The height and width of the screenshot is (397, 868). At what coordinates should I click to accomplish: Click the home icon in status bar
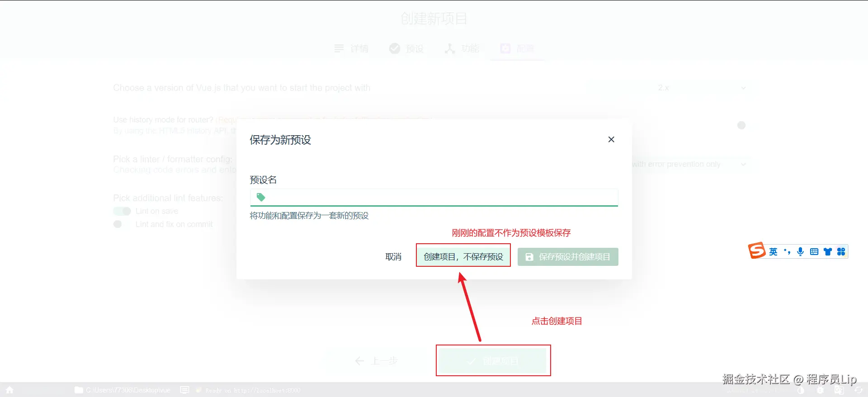point(9,390)
